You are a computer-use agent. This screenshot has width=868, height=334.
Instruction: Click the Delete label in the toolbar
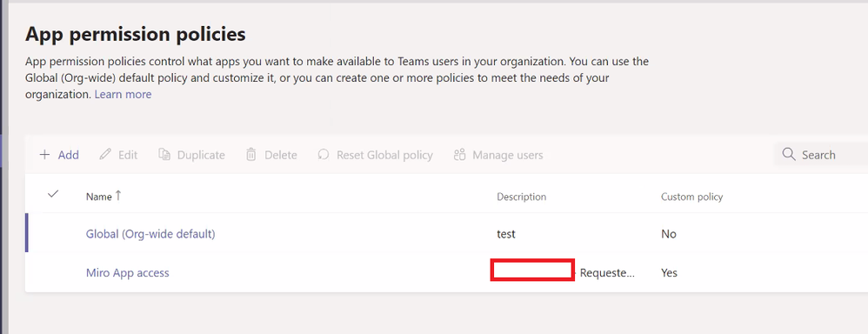pos(281,155)
